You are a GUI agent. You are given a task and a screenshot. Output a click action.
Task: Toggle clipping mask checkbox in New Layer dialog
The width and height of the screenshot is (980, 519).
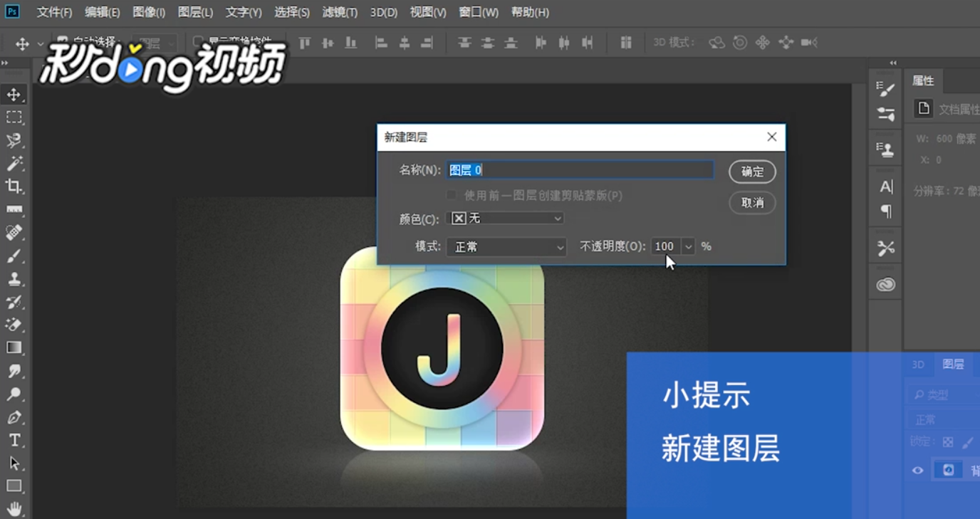[452, 194]
